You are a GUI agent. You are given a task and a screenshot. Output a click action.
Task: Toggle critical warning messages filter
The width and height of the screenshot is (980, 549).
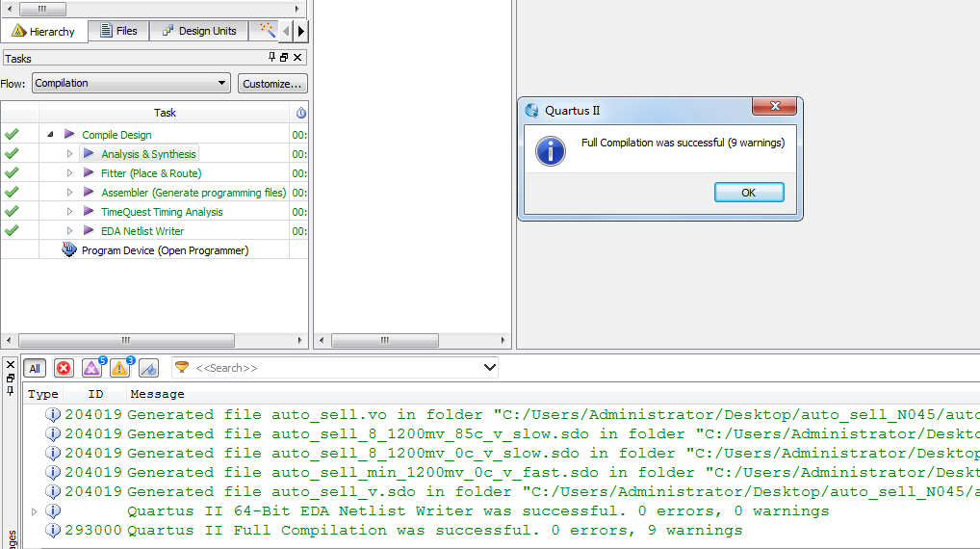92,368
